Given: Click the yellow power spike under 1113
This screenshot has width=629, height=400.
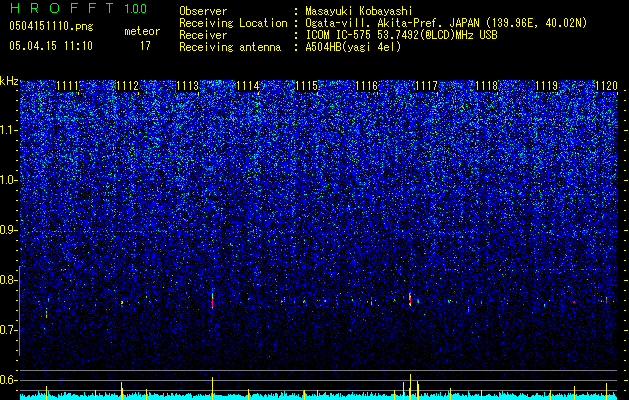Looking at the screenshot, I should [x=212, y=388].
